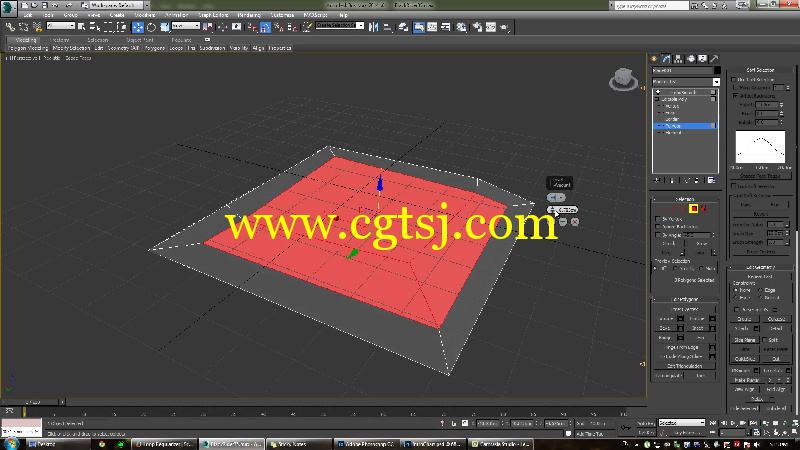Select Element sub-object level icon
The height and width of the screenshot is (450, 800).
tap(704, 208)
